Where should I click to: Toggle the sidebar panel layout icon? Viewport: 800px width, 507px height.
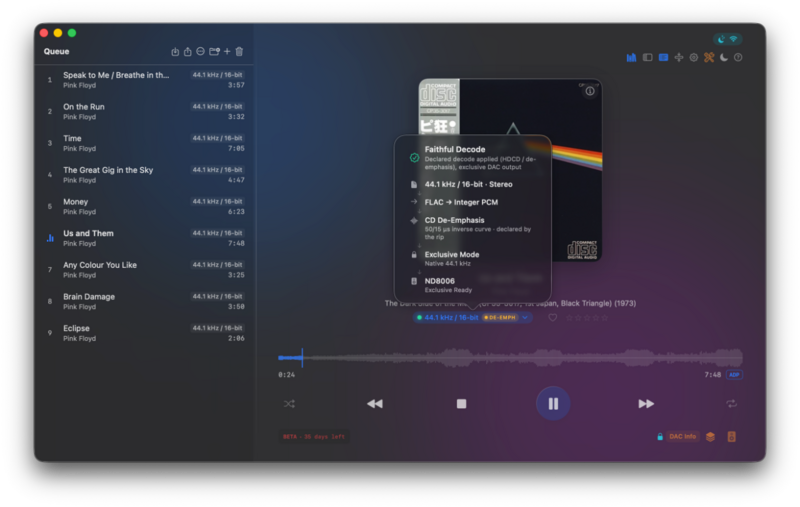[647, 58]
